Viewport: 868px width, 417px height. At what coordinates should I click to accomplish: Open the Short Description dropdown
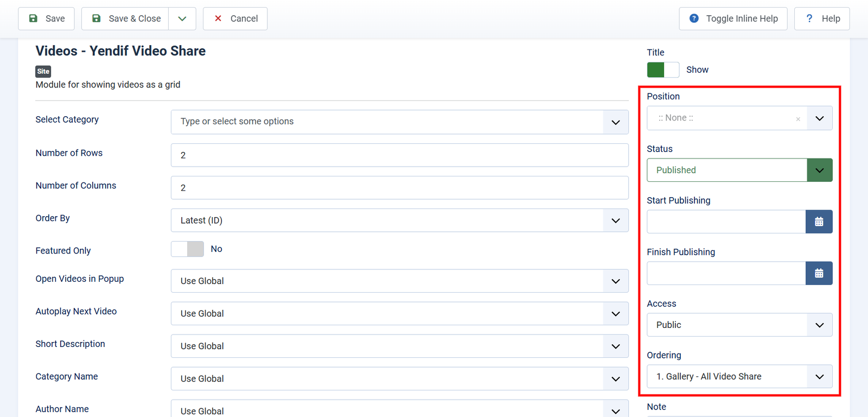(x=400, y=346)
